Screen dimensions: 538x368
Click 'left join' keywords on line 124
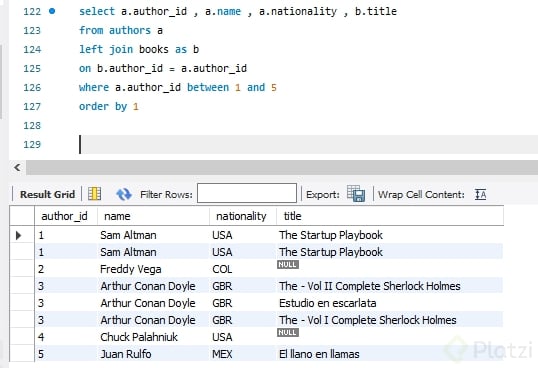point(106,49)
